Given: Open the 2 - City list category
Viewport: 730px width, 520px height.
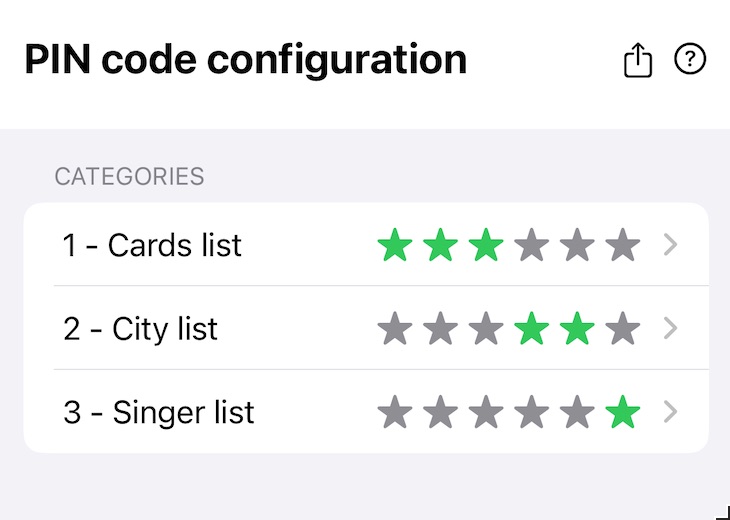Looking at the screenshot, I should point(366,328).
